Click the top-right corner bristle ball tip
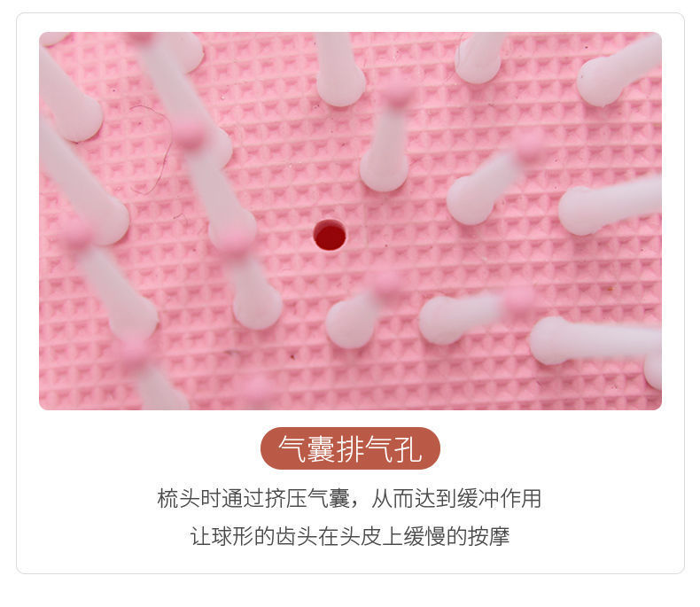Screen dimensions: 700x607 click(x=599, y=82)
